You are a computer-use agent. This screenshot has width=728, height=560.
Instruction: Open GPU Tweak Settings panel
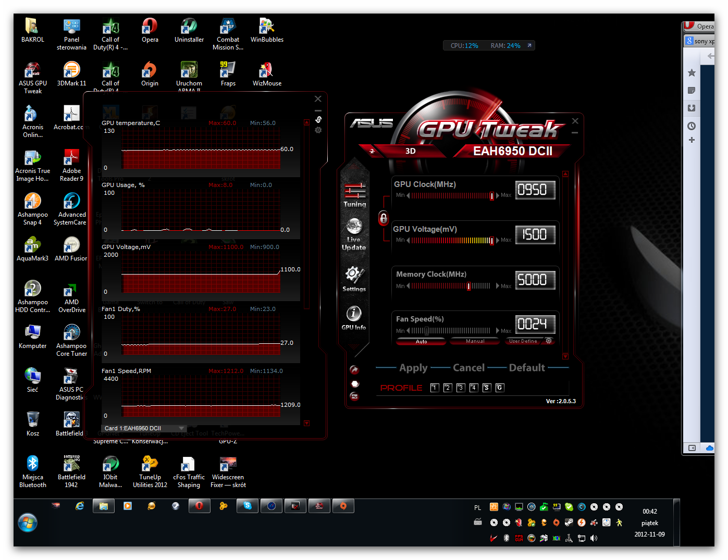tap(354, 279)
